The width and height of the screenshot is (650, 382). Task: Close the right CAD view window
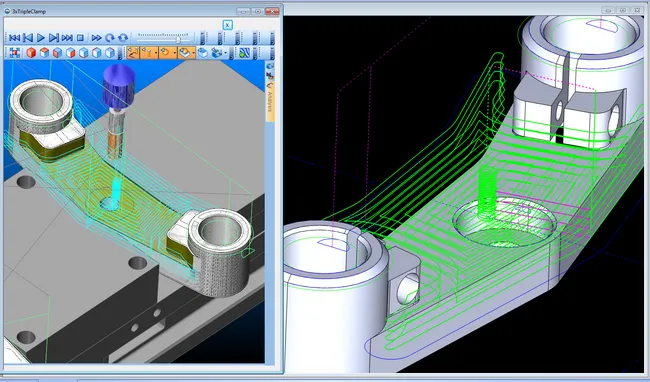pyautogui.click(x=638, y=10)
